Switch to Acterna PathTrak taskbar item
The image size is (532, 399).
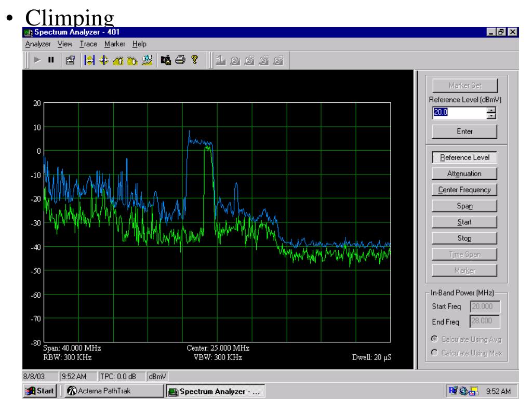click(114, 391)
